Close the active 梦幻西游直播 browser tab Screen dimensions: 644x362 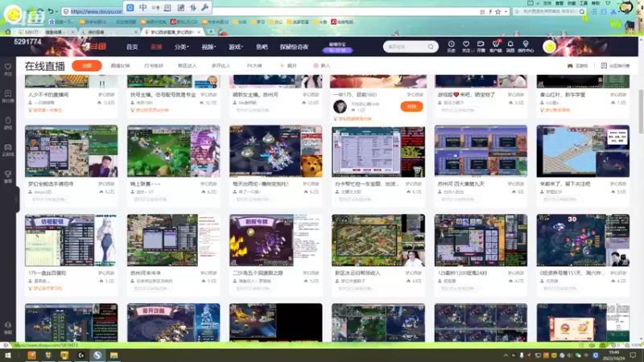tap(199, 31)
